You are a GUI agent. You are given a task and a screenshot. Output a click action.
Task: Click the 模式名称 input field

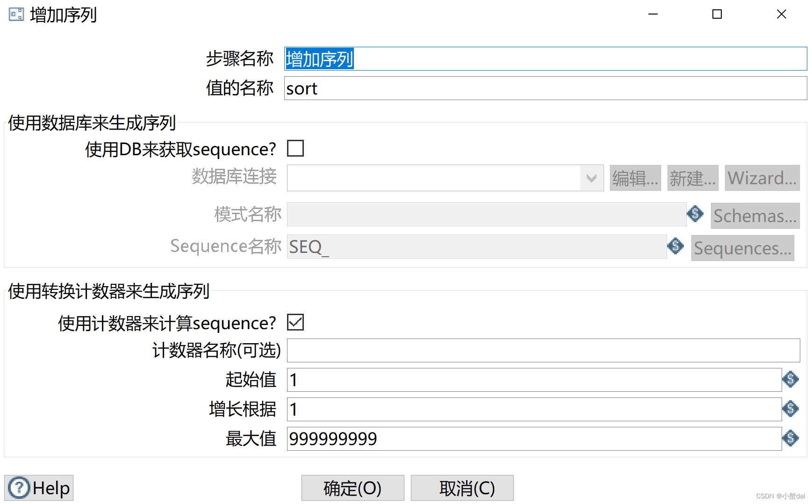[487, 215]
